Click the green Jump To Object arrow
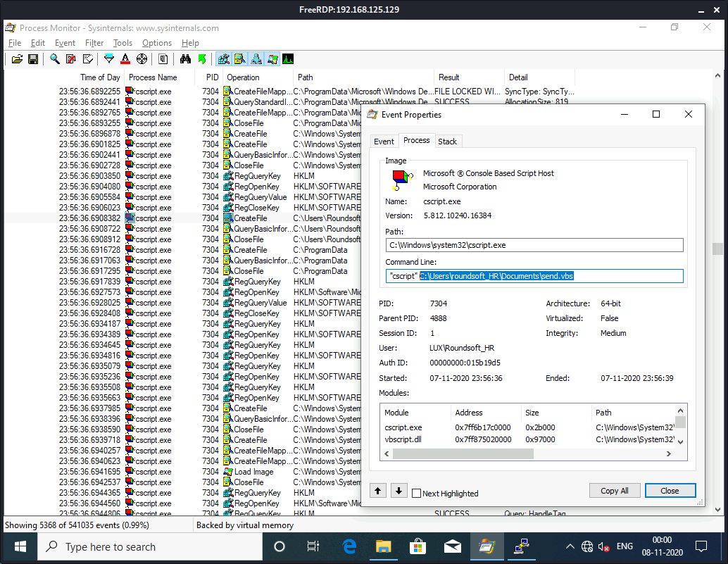 [x=202, y=59]
